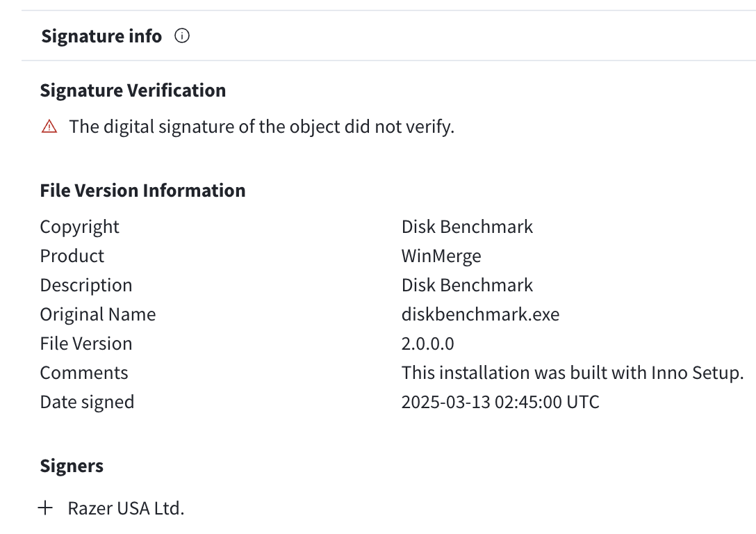Select the date 2025-03-13 02:45:00 UTC
Viewport: 756px width, 534px height.
pos(500,403)
